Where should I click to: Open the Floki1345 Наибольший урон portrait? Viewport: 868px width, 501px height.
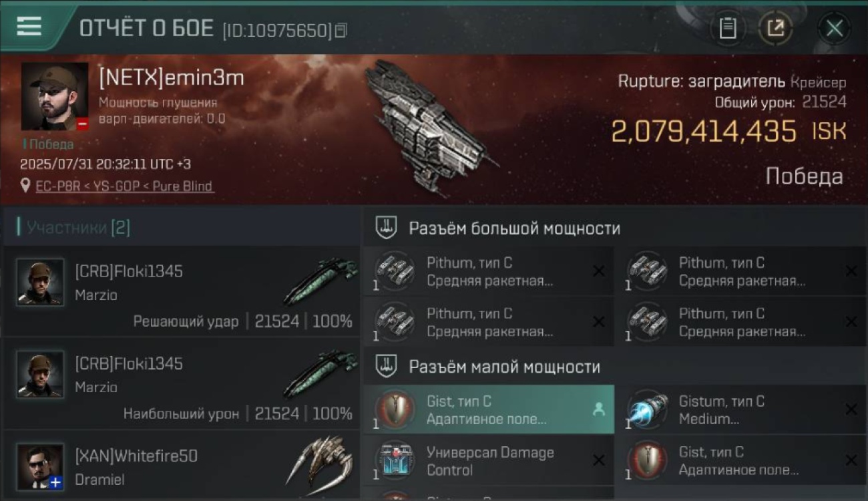click(x=40, y=375)
